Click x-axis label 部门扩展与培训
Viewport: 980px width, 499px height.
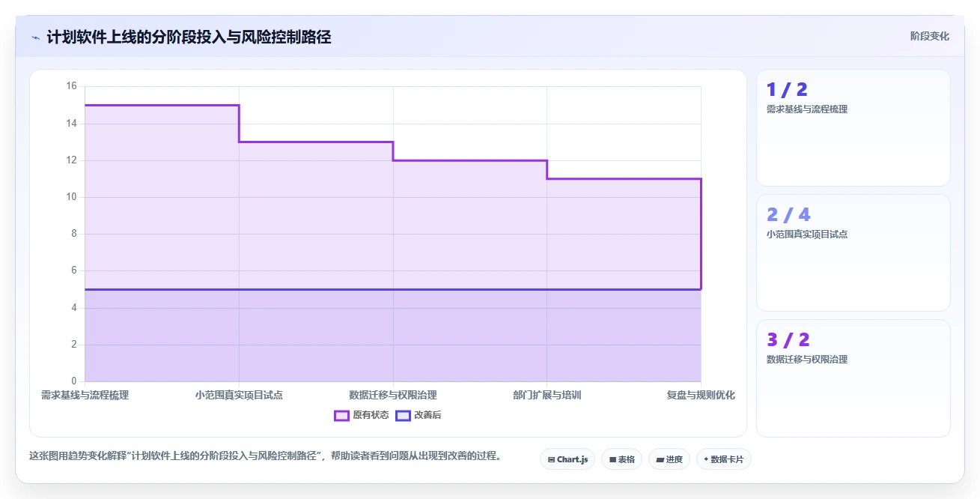[x=547, y=395]
